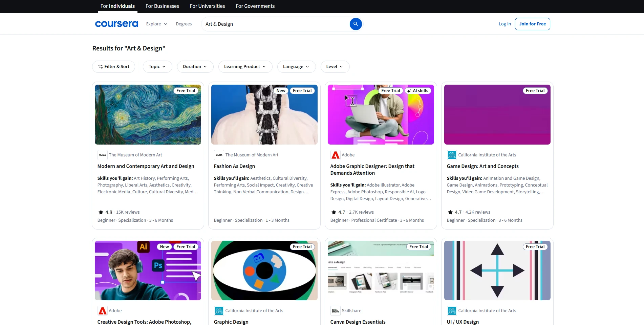Click the MoMA logo on Fashion As Design card
Viewport: 644px width, 325px height.
[x=219, y=155]
